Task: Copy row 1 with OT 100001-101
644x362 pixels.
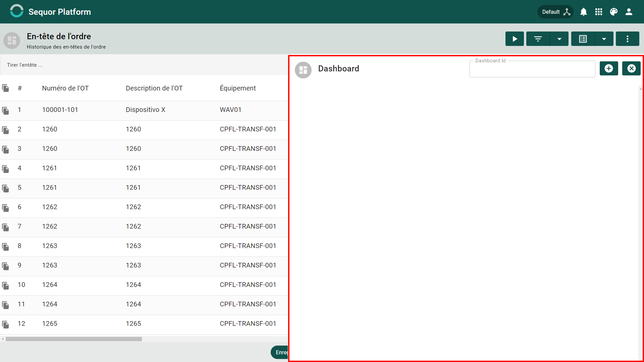Action: [x=6, y=111]
